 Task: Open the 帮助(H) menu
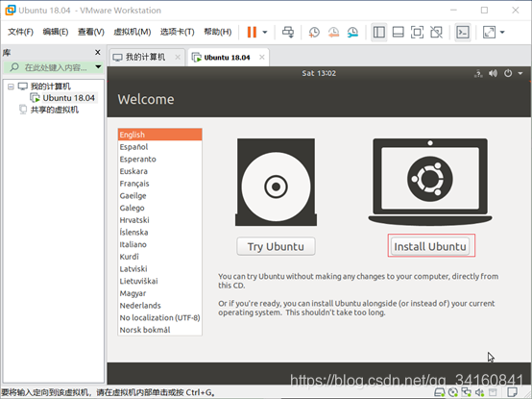[217, 32]
